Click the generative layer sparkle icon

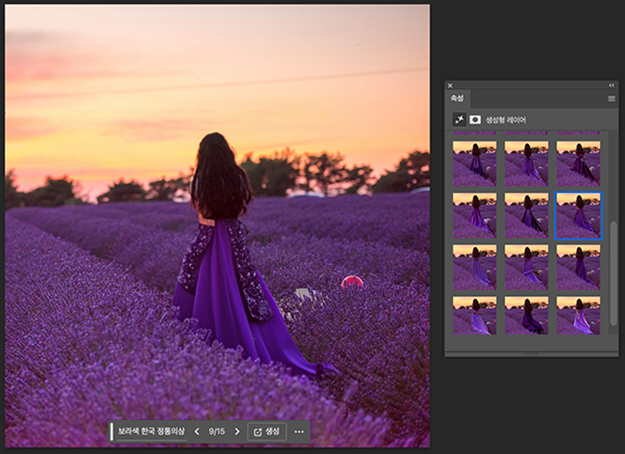459,119
